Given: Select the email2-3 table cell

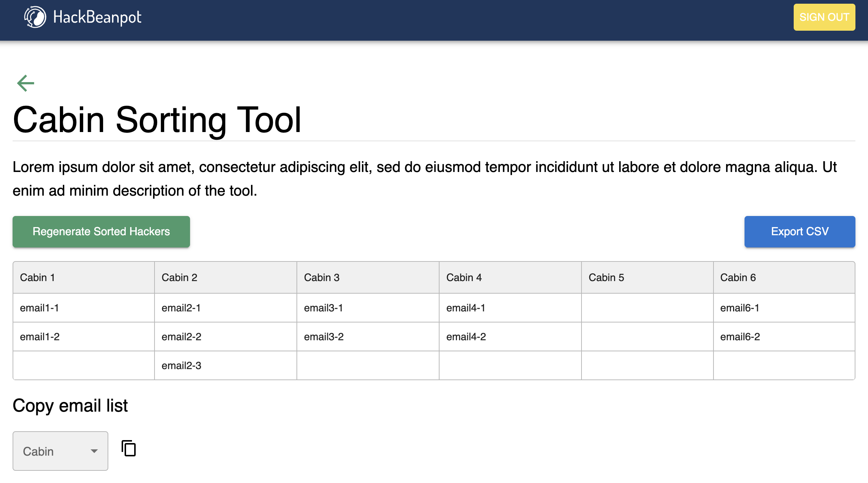Looking at the screenshot, I should point(181,365).
